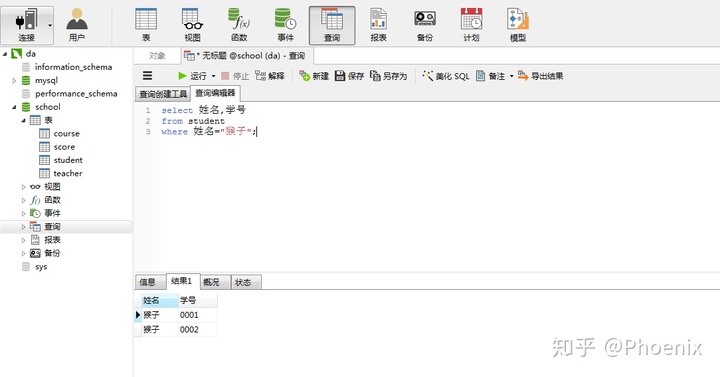
Task: Expand the 函数 functions node in tree
Action: tap(23, 200)
